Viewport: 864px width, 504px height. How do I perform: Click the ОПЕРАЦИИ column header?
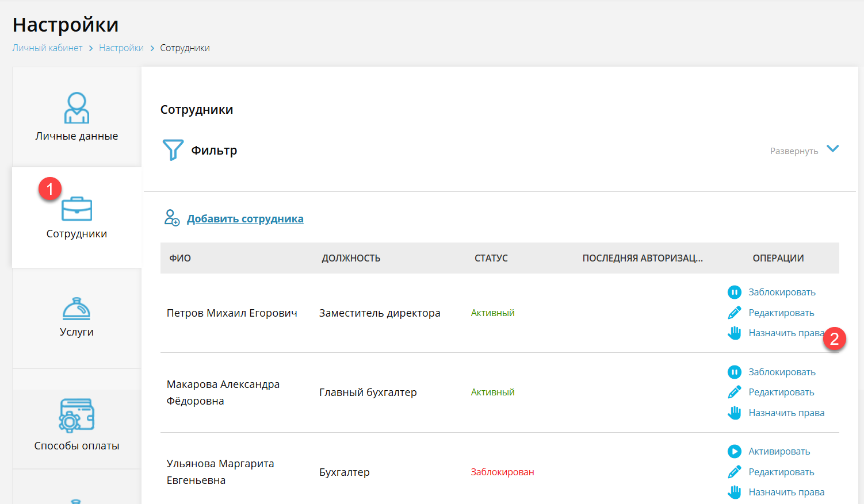click(778, 258)
